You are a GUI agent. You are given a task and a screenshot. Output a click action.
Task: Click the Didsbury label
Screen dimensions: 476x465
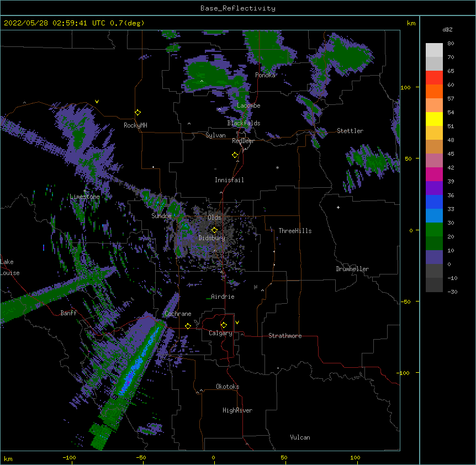pyautogui.click(x=212, y=238)
